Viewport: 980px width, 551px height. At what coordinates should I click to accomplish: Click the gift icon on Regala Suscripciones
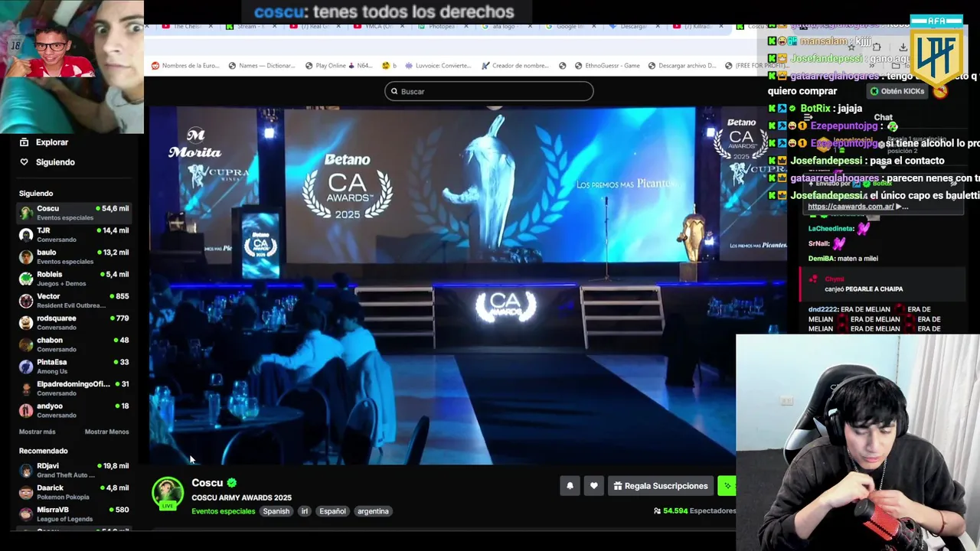[x=618, y=486]
